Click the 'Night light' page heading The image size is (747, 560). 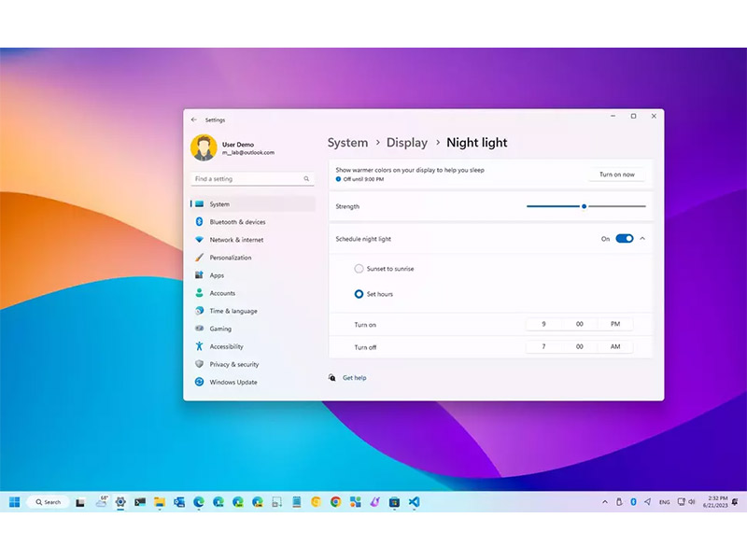click(477, 143)
